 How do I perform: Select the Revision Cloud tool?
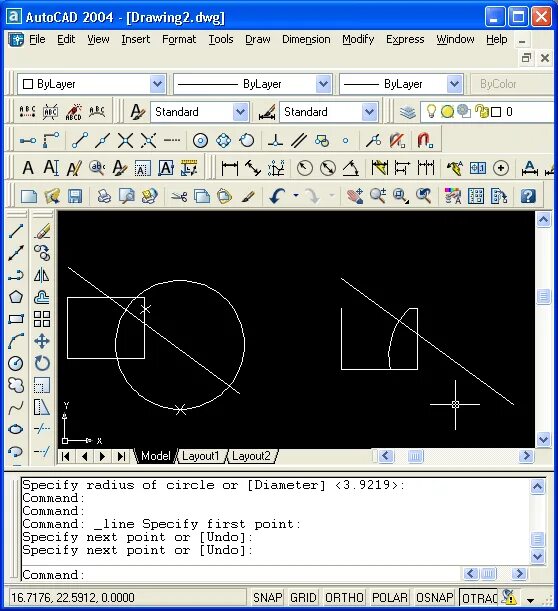16,385
